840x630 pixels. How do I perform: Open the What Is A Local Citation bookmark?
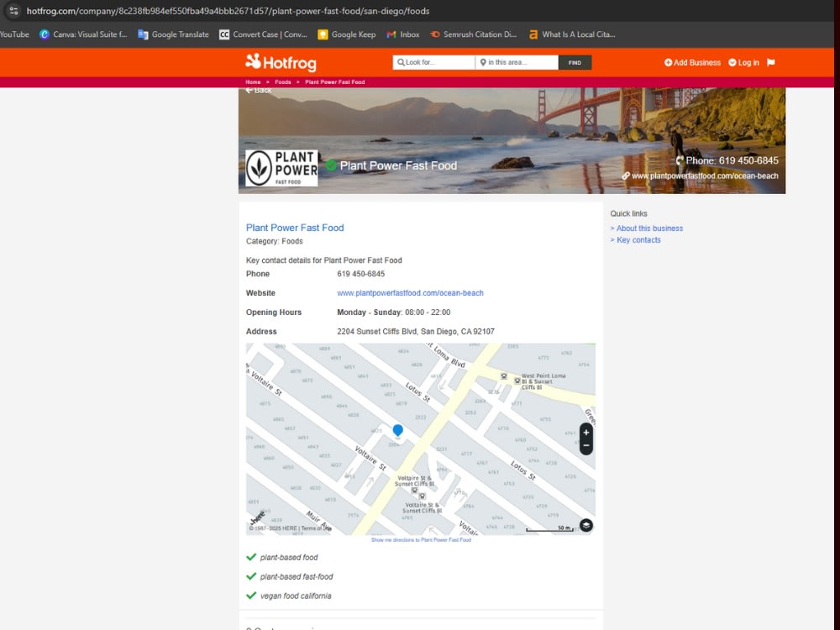click(x=571, y=34)
